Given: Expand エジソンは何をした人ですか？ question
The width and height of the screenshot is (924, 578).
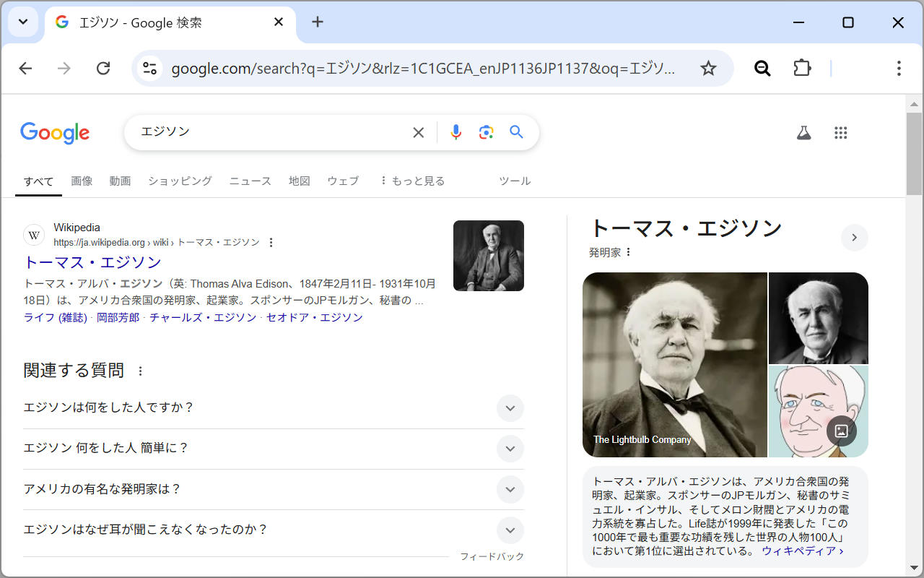Looking at the screenshot, I should pyautogui.click(x=274, y=408).
